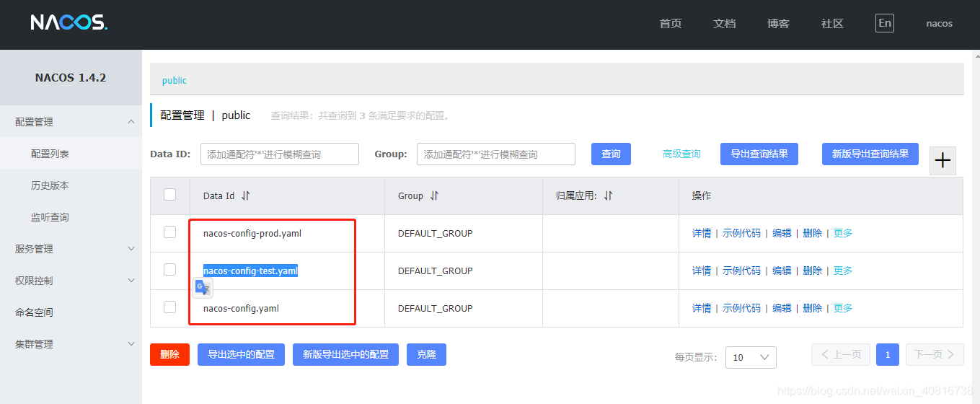Collapse the 配置管理 sidebar section
This screenshot has width=980, height=404.
pyautogui.click(x=71, y=122)
